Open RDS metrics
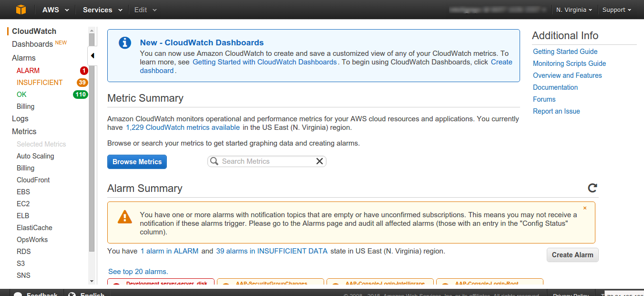644x296 pixels. pos(24,252)
